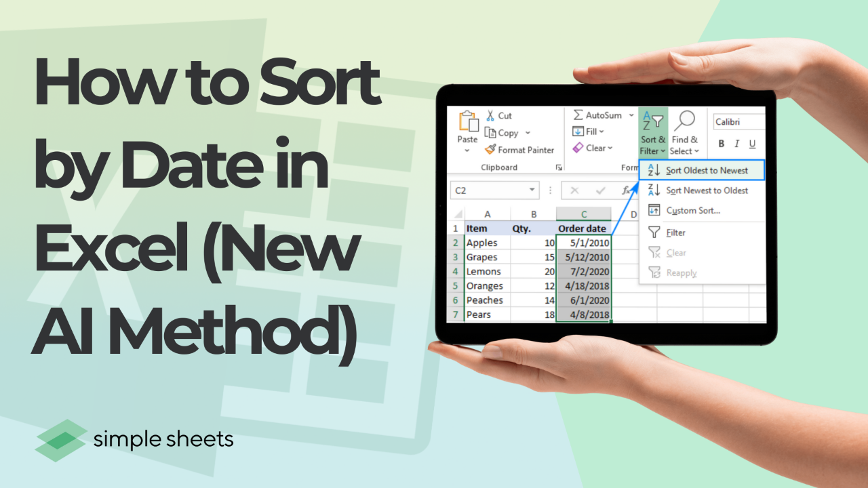The image size is (868, 488).
Task: Click the Paste clipboard icon
Action: coord(468,121)
